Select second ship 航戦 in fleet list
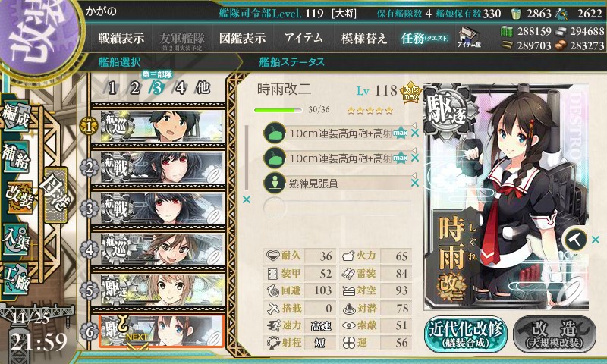 pos(159,168)
